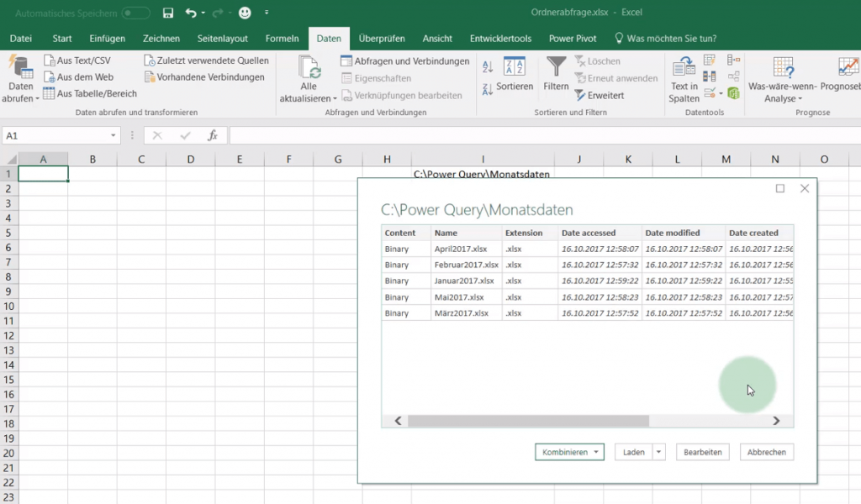Click April2017.xlsx in the Name column
Viewport: 861px width, 504px height.
tap(461, 249)
